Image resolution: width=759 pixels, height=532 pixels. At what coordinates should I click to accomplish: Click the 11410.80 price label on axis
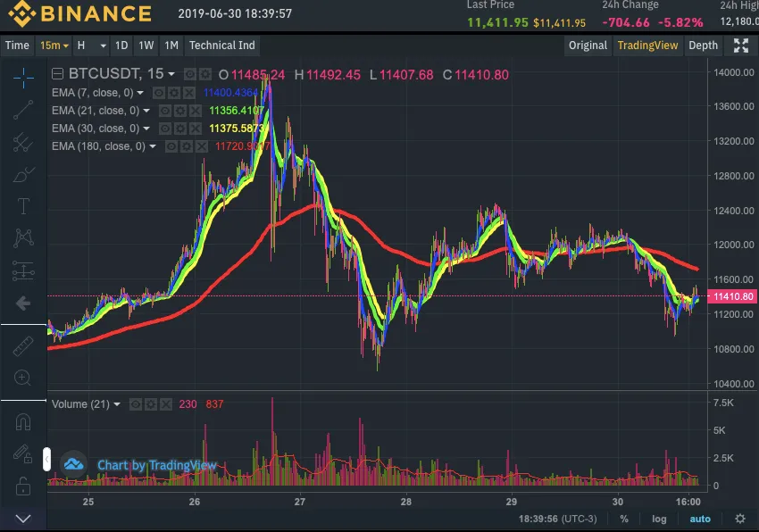[733, 296]
